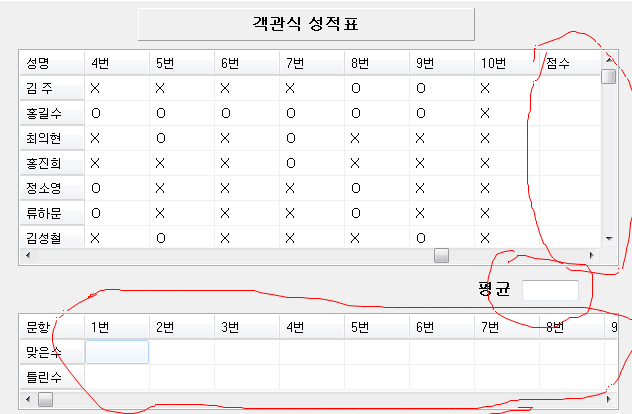Click the upper grid's vertical scrollbar thumb
Image resolution: width=632 pixels, height=414 pixels.
click(608, 76)
